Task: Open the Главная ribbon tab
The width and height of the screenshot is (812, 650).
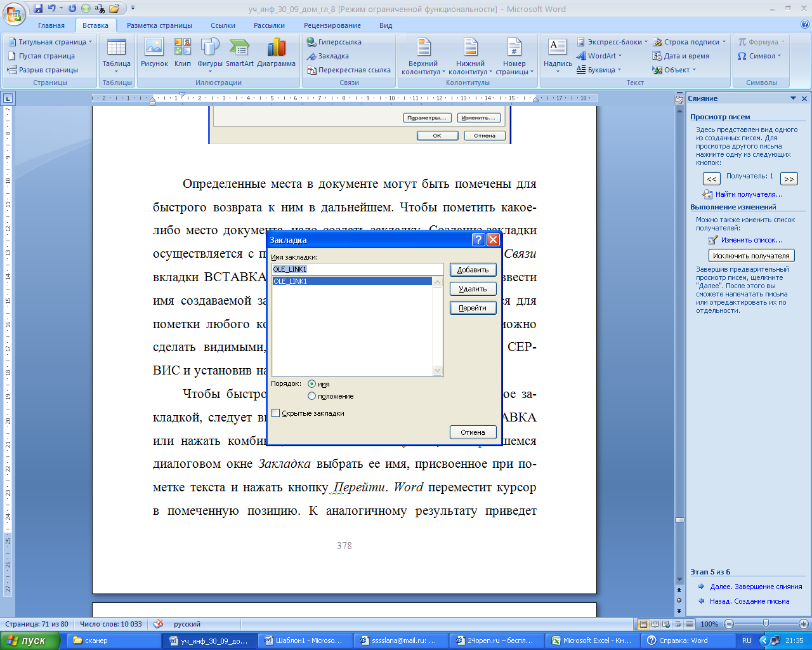Action: [51, 25]
